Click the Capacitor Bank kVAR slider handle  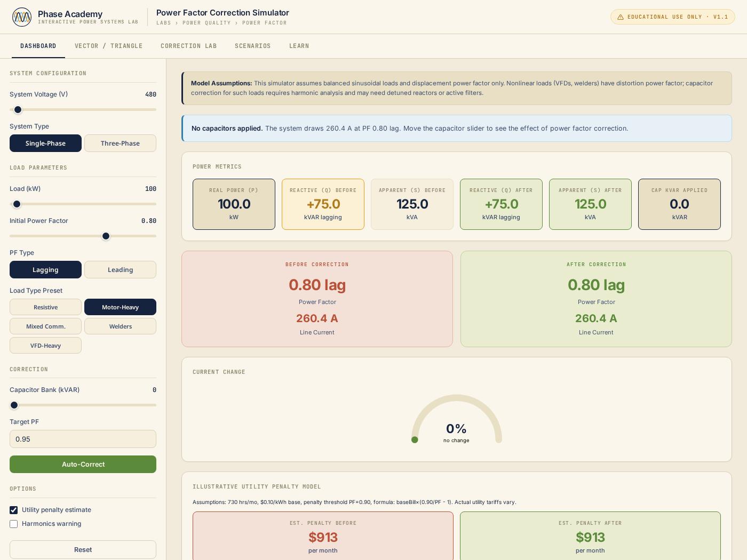[x=14, y=405]
